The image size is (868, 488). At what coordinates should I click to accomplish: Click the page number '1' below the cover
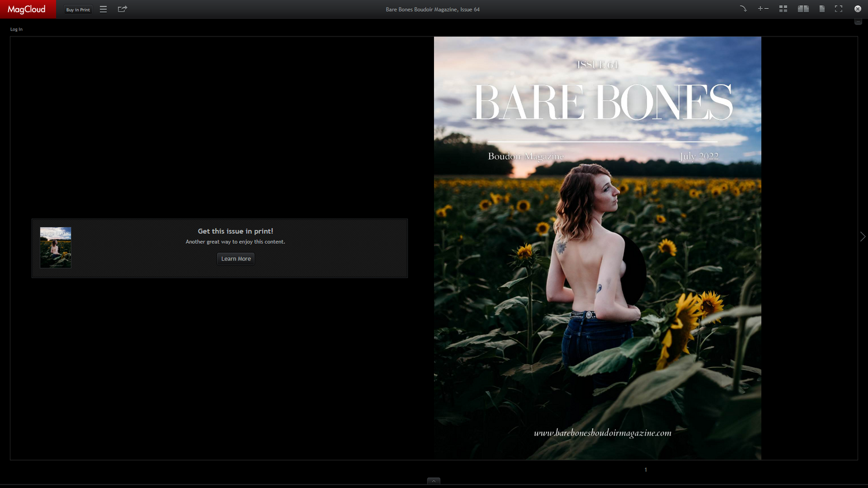646,469
